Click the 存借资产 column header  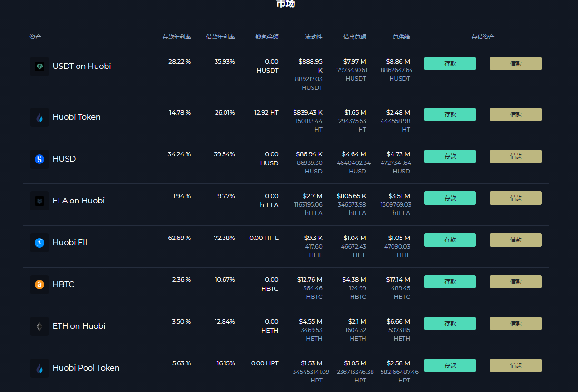pyautogui.click(x=483, y=37)
